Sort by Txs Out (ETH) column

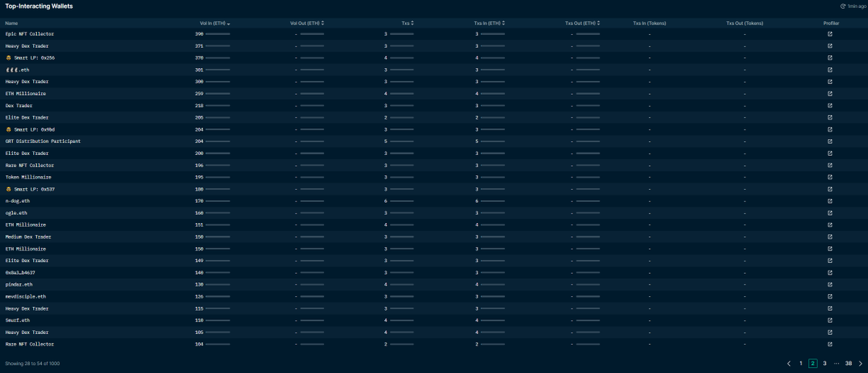point(583,23)
